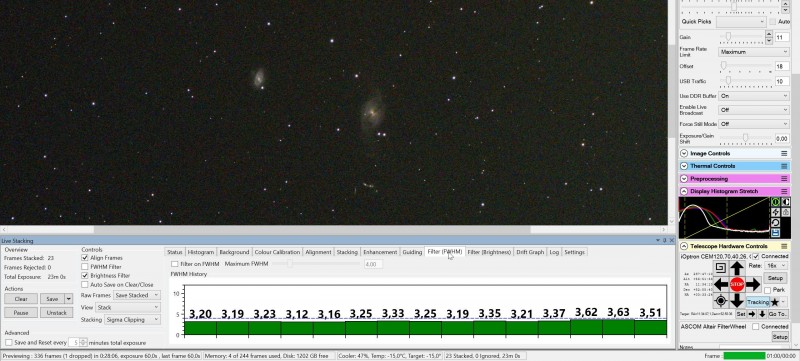Image resolution: width=800 pixels, height=361 pixels.
Task: Click the crosshair target icon in telescope controls
Action: pos(720,301)
